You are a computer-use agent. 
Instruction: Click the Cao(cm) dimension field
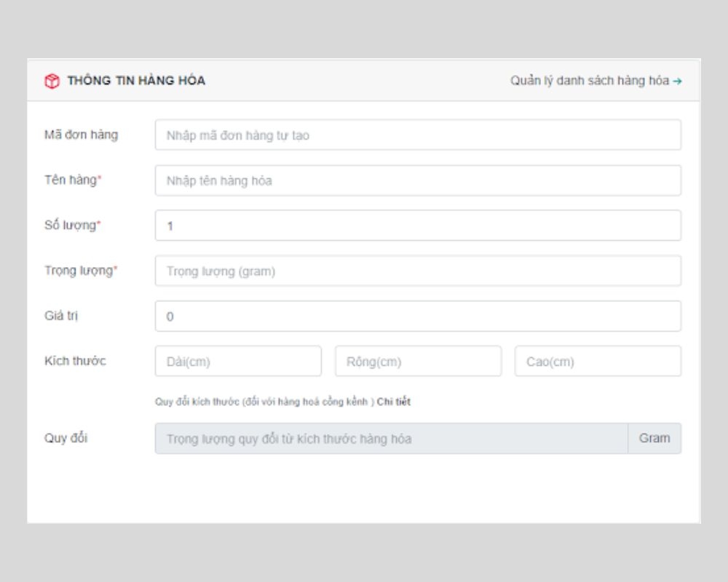598,361
